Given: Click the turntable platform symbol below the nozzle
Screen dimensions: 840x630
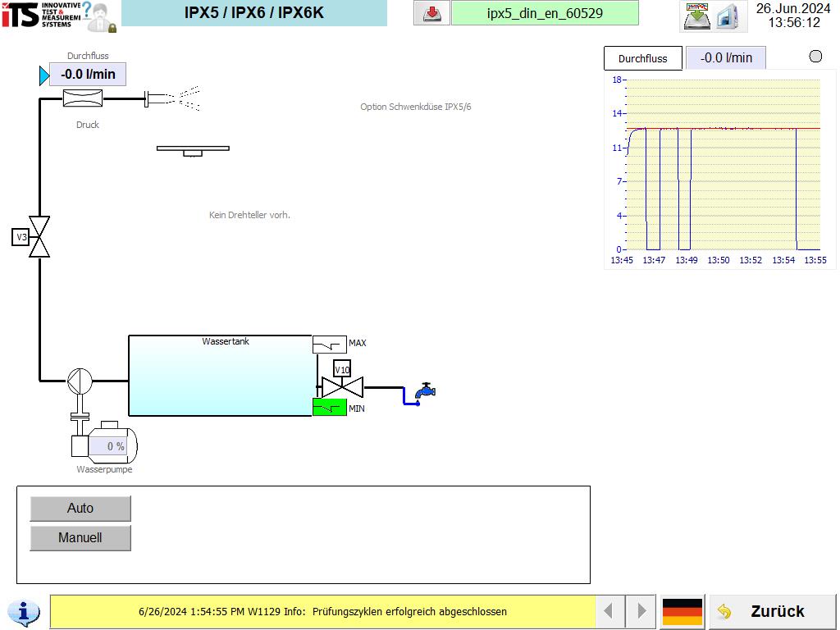Looking at the screenshot, I should pos(193,151).
